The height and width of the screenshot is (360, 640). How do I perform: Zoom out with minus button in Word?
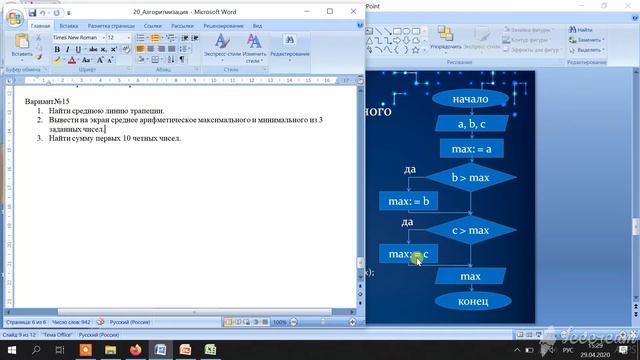coord(293,322)
